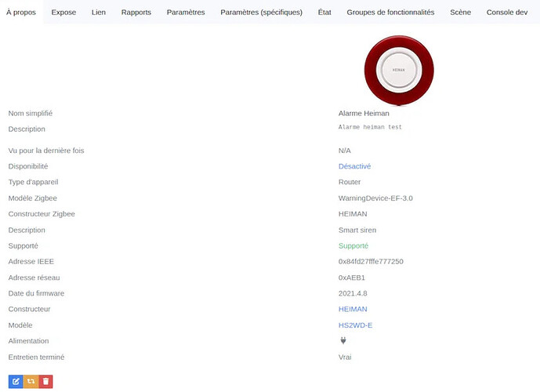Click the description 'Alarme heiman test'

coord(370,127)
